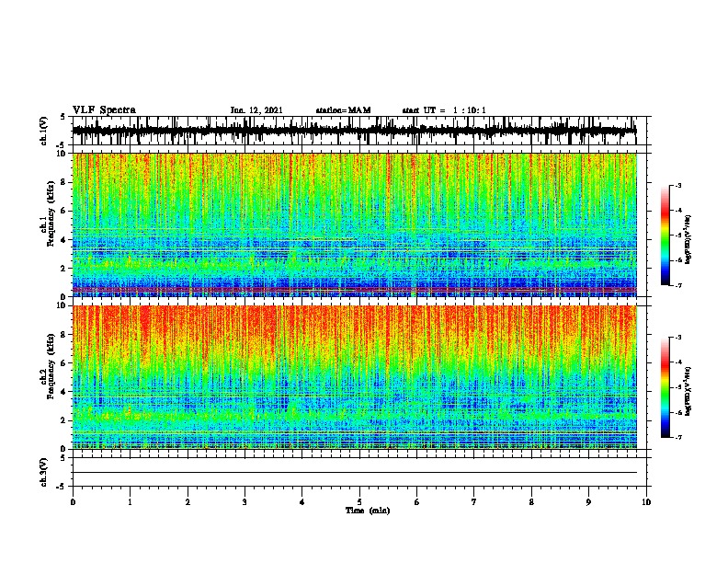
Task: Click the "2" tick on the time axis
Action: tap(188, 502)
